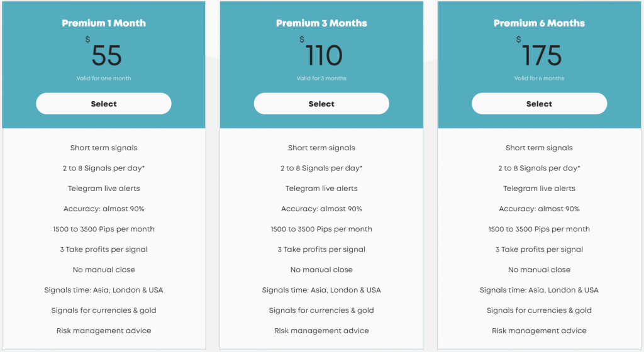644x352 pixels.
Task: Click the 175 dollar price
Action: (x=541, y=55)
